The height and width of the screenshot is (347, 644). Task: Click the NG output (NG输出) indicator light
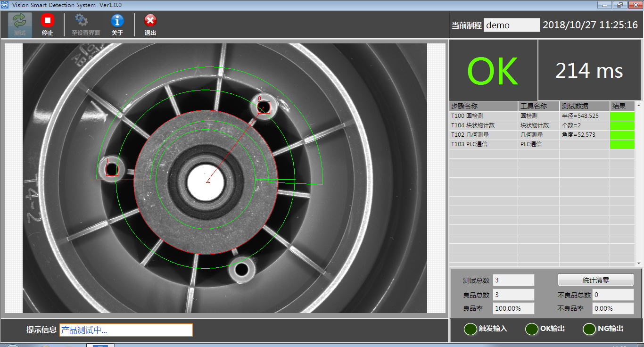coord(589,329)
